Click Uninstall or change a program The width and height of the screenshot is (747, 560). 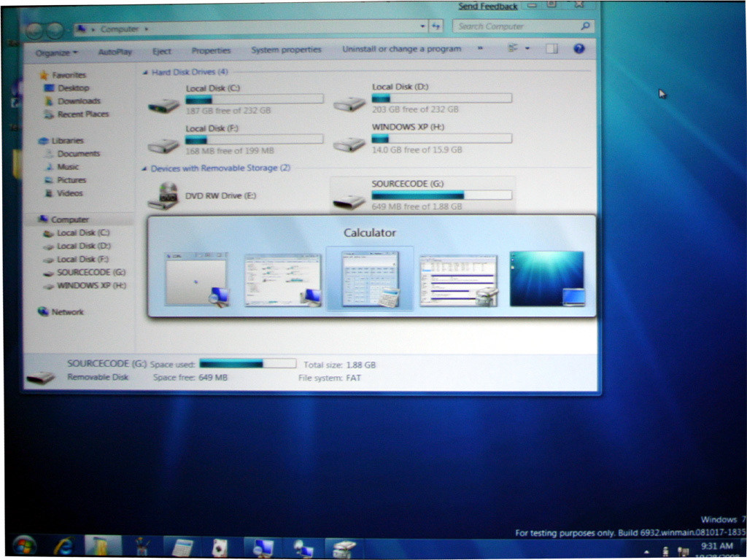click(401, 49)
